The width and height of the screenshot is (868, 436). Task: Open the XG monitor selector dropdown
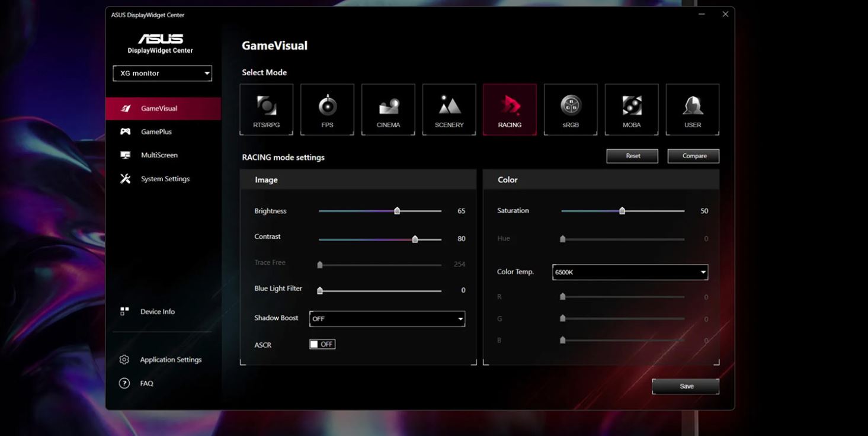point(162,73)
